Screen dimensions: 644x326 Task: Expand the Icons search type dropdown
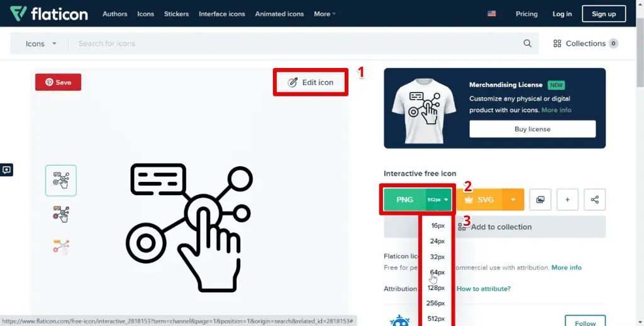pos(40,43)
